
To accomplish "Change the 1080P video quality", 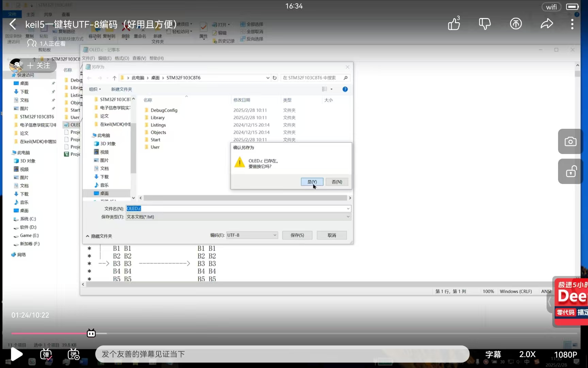I will coord(566,354).
